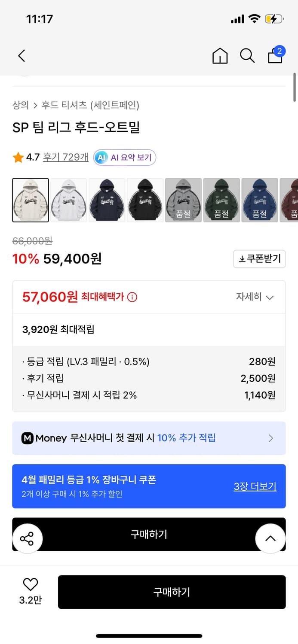Viewport: 298px width, 644px height.
Task: Go back using the back arrow
Action: 21,56
